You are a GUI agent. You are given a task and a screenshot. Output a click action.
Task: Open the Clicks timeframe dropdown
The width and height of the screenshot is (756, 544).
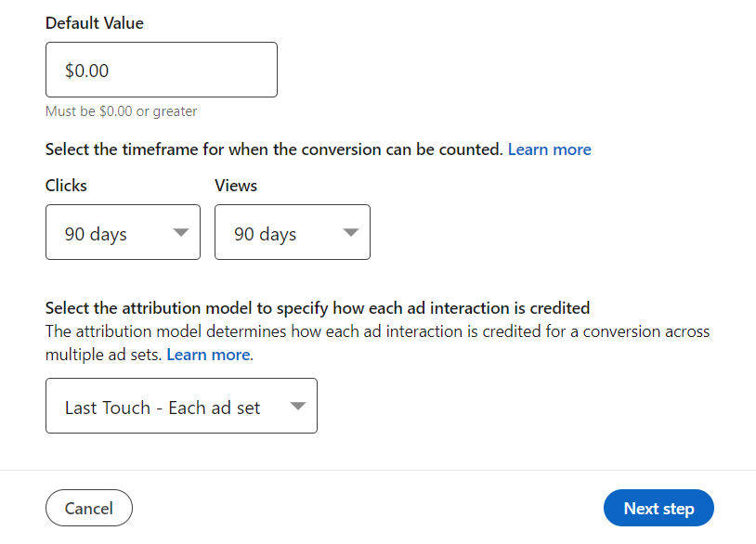[123, 232]
